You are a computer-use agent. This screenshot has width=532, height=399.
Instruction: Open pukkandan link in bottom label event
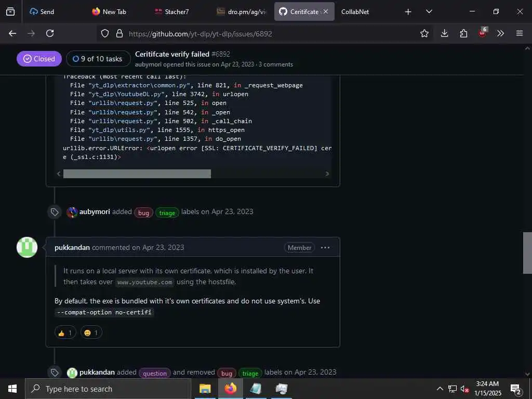[x=97, y=372]
